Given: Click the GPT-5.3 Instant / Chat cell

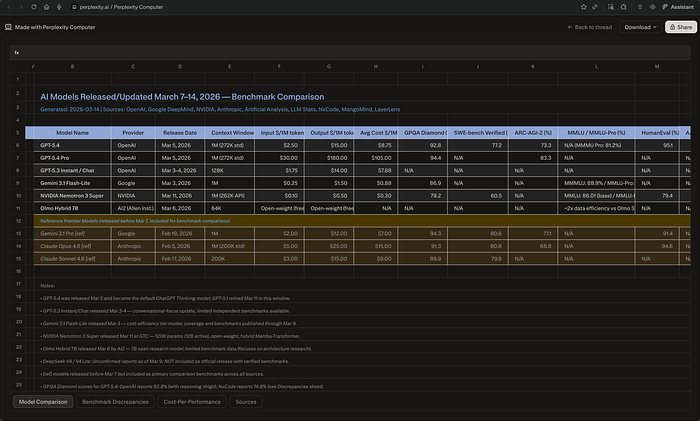Looking at the screenshot, I should (x=72, y=170).
